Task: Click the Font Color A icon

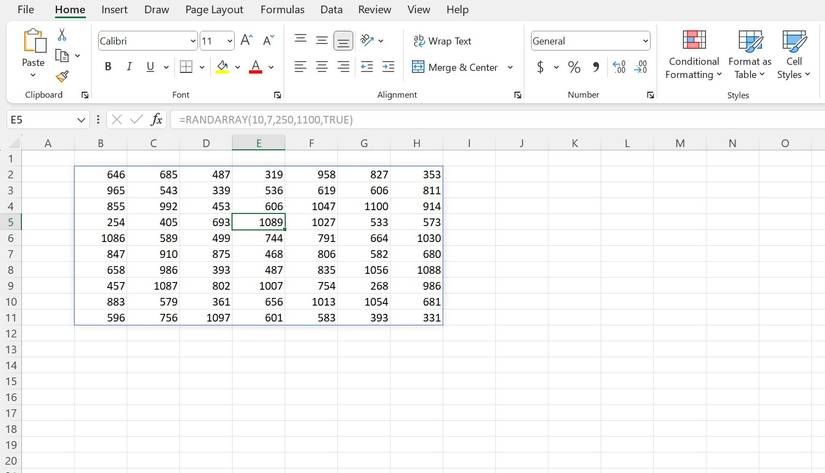Action: click(256, 67)
